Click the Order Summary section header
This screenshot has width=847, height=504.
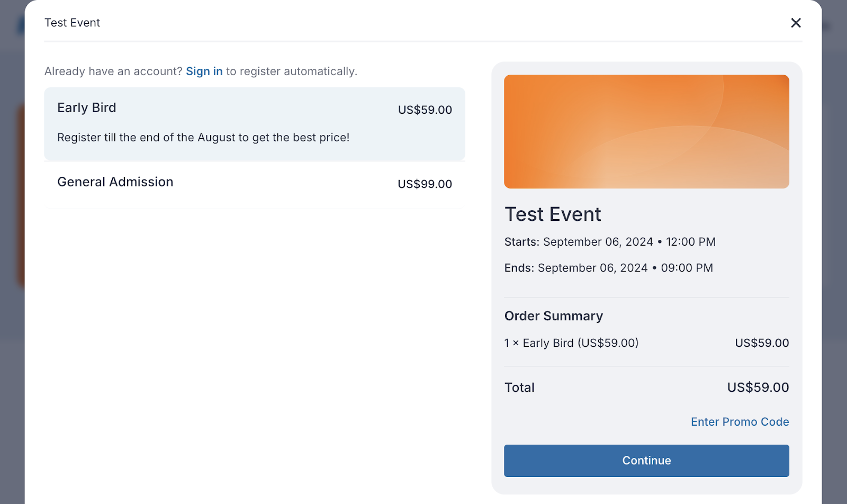(553, 316)
